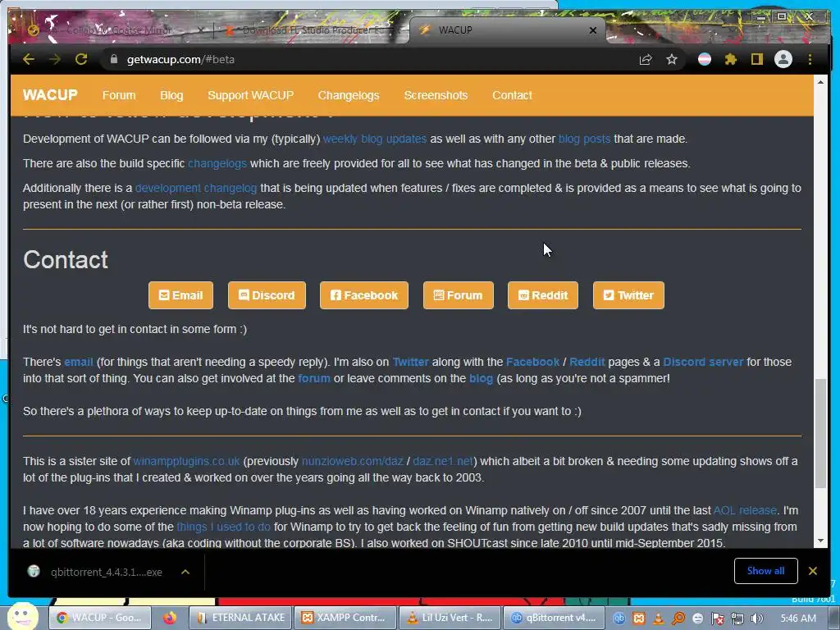This screenshot has height=630, width=840.
Task: Click the Reddit contact button
Action: 543,295
